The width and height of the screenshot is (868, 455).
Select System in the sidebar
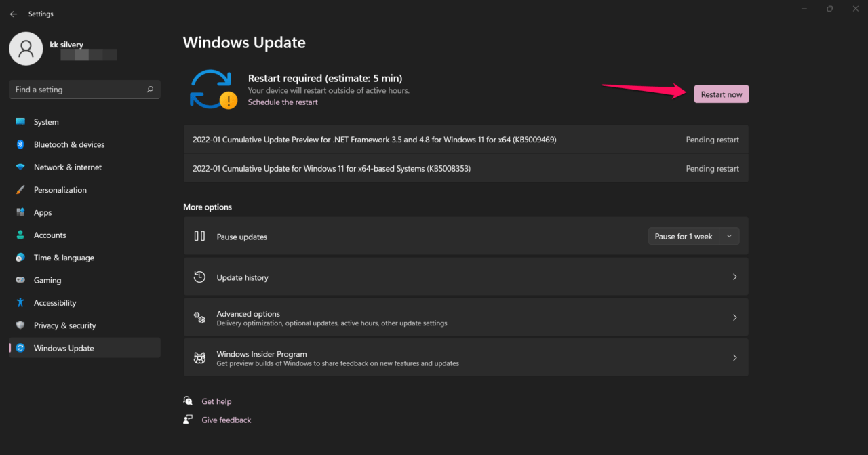click(x=46, y=122)
